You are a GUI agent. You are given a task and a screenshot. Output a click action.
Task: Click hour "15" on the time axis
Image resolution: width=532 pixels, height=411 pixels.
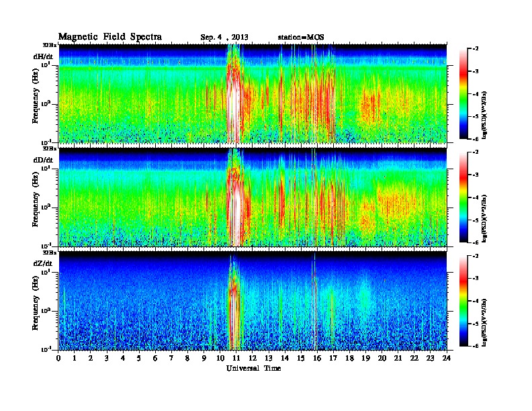301,358
